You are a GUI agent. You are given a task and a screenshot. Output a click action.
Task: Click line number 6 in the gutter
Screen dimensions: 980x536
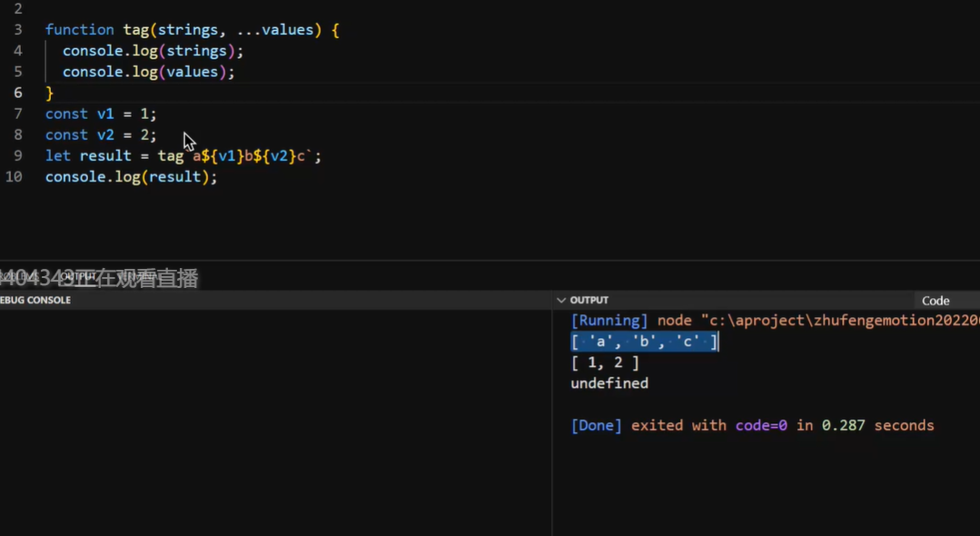coord(18,93)
